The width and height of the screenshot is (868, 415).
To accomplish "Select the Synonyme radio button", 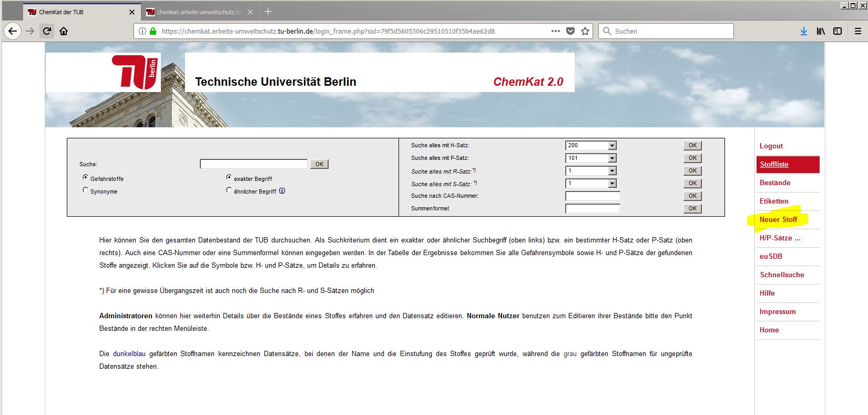I will point(85,190).
